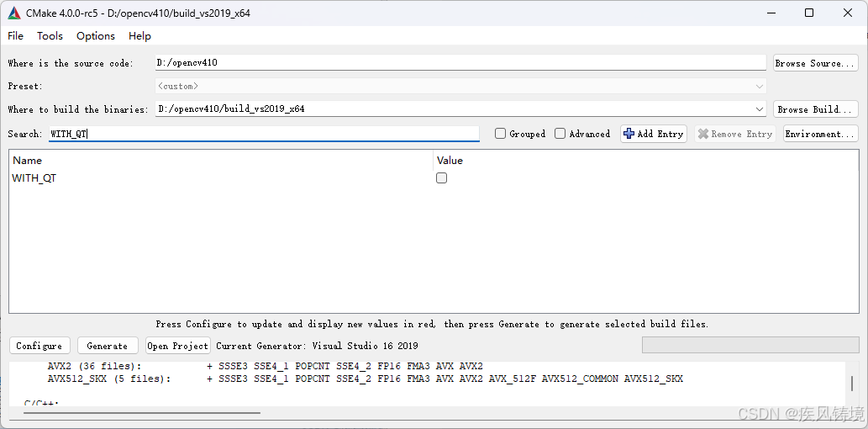Screen dimensions: 868x429
Task: Click the Open Project button
Action: (x=177, y=346)
